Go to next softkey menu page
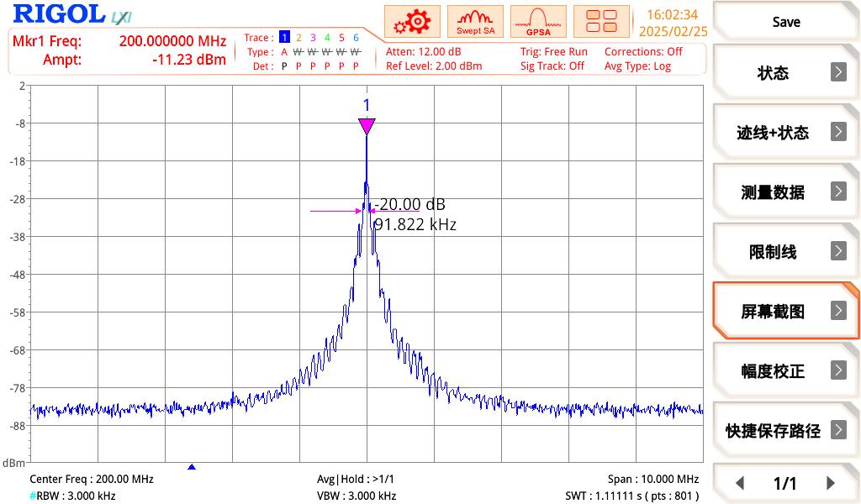The height and width of the screenshot is (504, 861). pos(831,483)
